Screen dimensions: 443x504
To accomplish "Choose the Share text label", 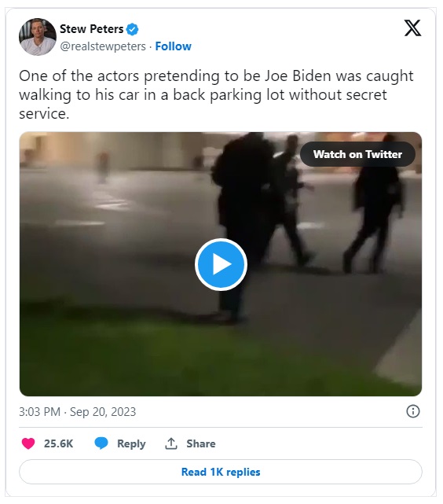I will click(x=201, y=443).
